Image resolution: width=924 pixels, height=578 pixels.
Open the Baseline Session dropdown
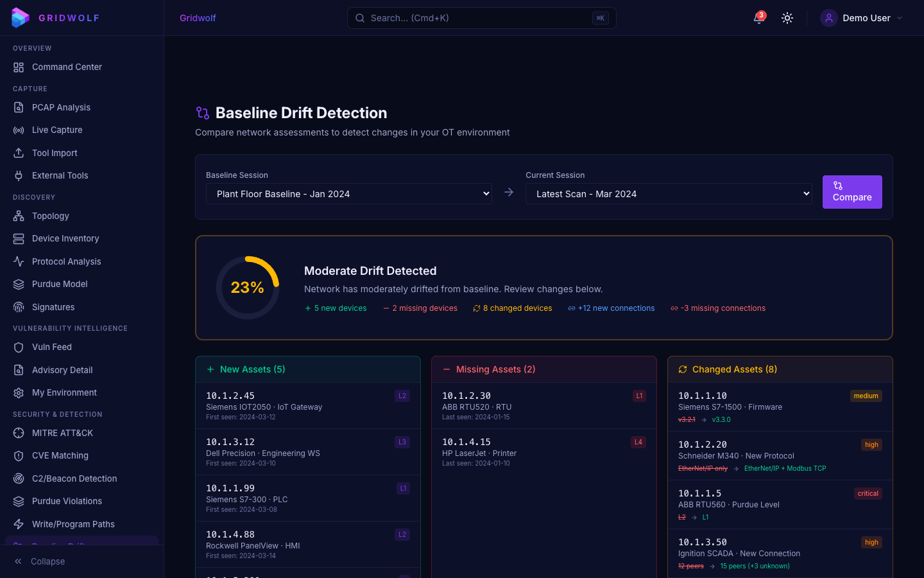pyautogui.click(x=349, y=194)
